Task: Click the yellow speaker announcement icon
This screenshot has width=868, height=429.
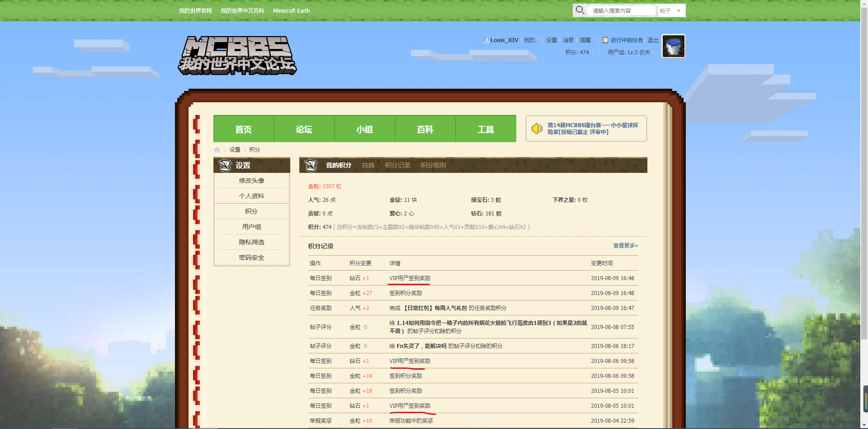Action: pyautogui.click(x=537, y=129)
